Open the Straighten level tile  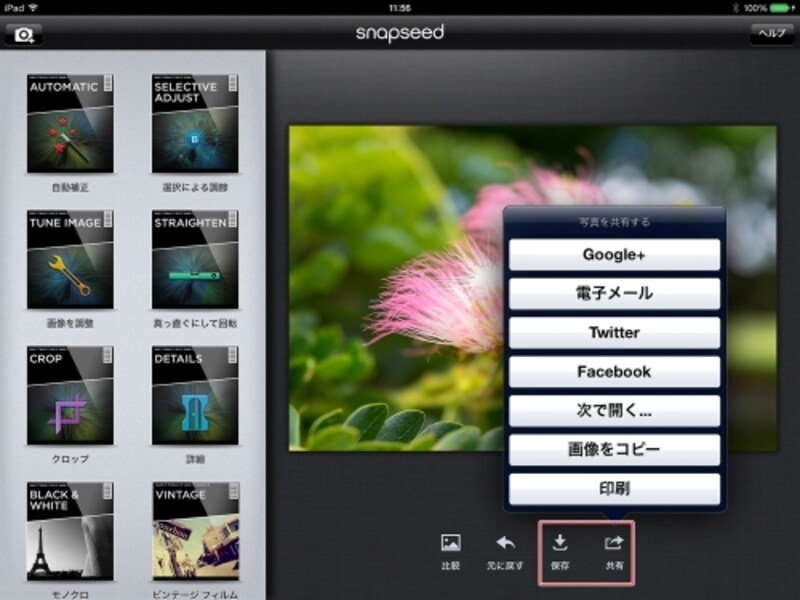[195, 259]
